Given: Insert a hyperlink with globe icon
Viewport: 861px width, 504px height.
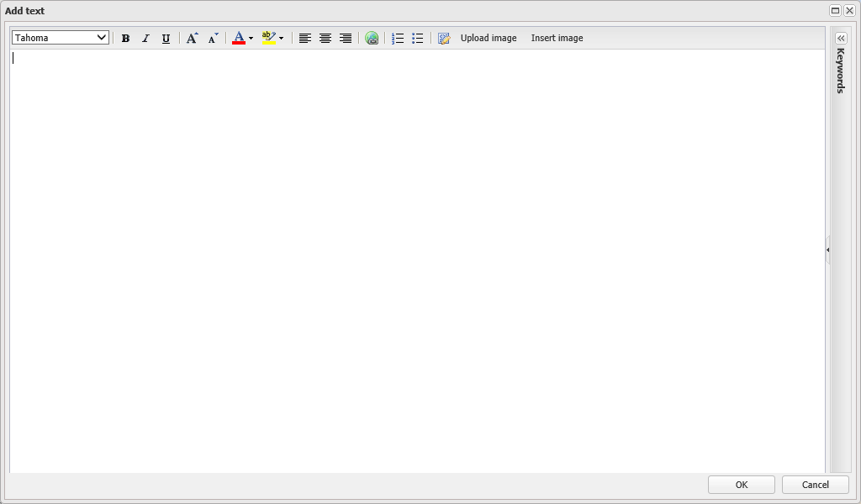Looking at the screenshot, I should click(372, 39).
